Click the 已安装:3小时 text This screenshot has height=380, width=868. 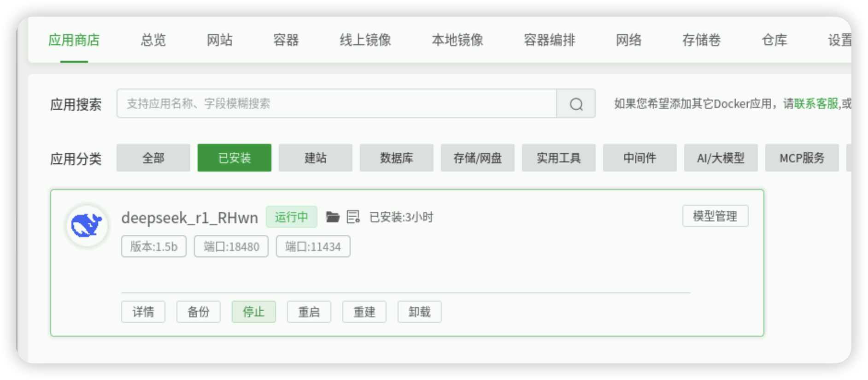pos(401,217)
